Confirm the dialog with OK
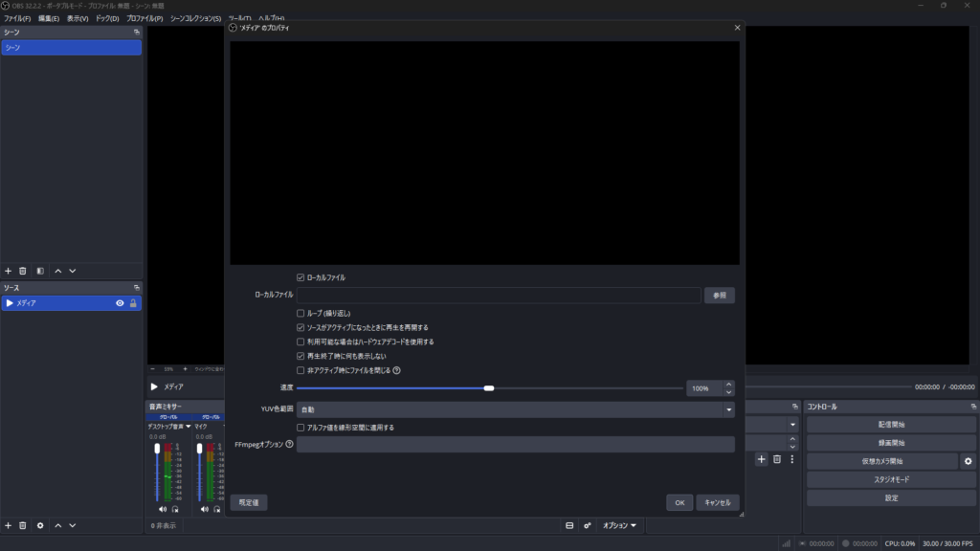The width and height of the screenshot is (980, 551). point(679,502)
